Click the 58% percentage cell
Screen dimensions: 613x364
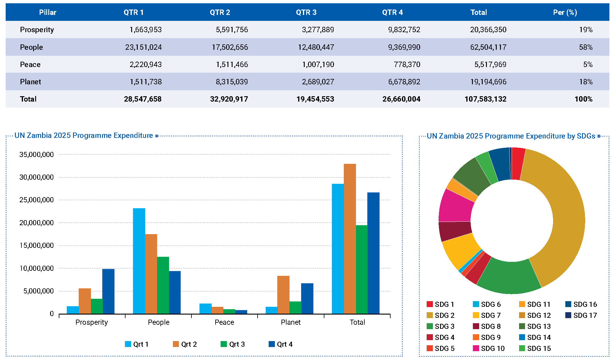(586, 47)
